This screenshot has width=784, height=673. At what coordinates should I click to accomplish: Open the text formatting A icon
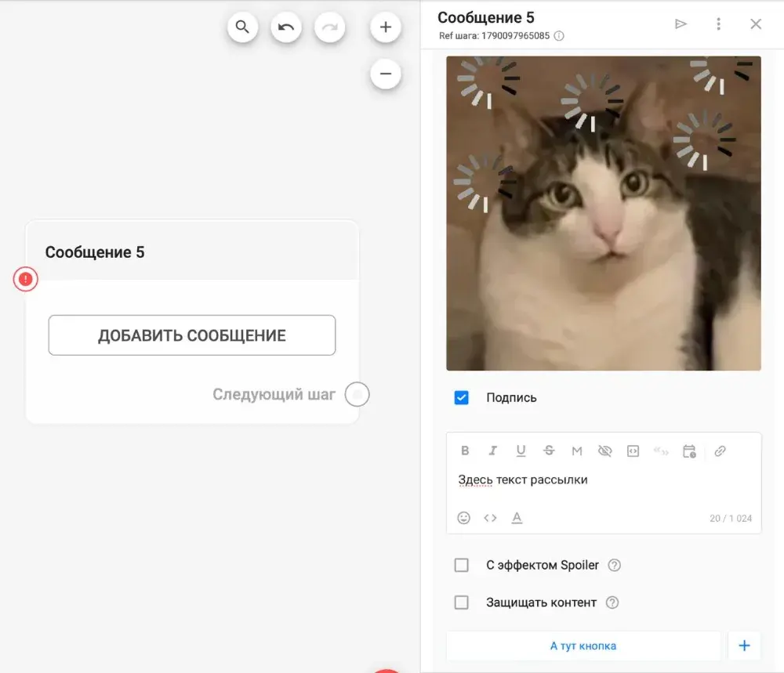(x=517, y=518)
